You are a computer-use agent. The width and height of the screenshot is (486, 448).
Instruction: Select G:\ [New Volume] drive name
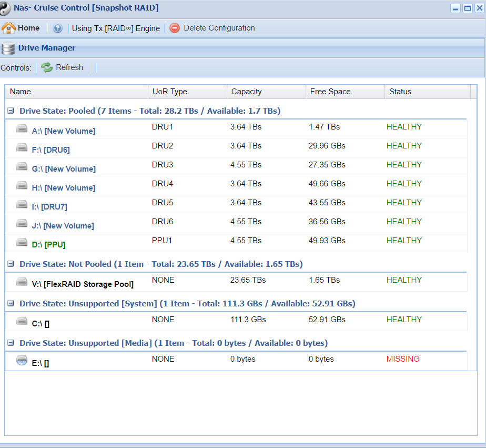coord(64,169)
